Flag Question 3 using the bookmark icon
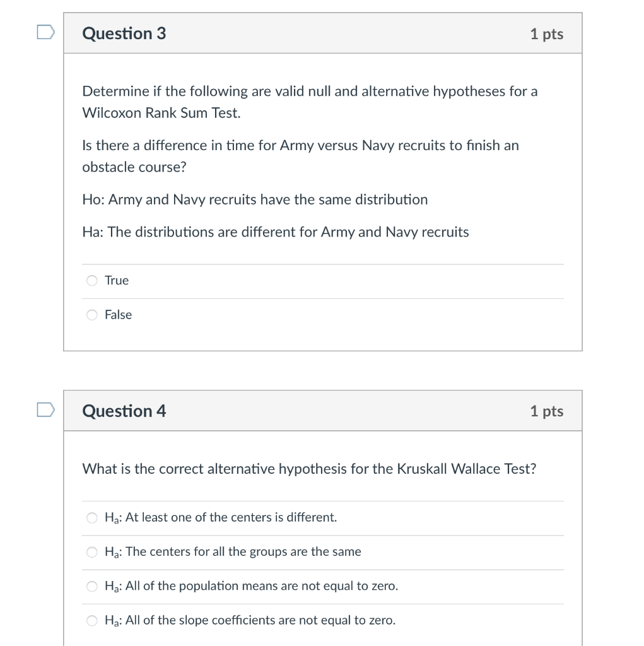This screenshot has height=646, width=644. coord(44,31)
